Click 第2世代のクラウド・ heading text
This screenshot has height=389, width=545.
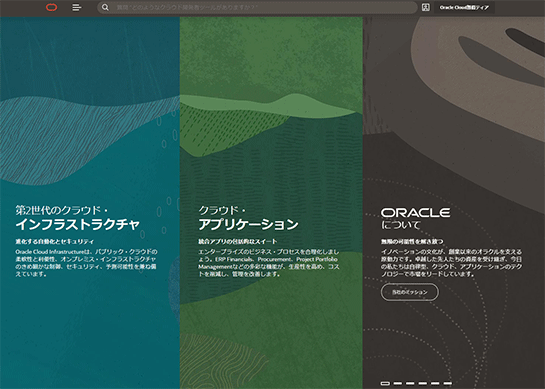62,210
